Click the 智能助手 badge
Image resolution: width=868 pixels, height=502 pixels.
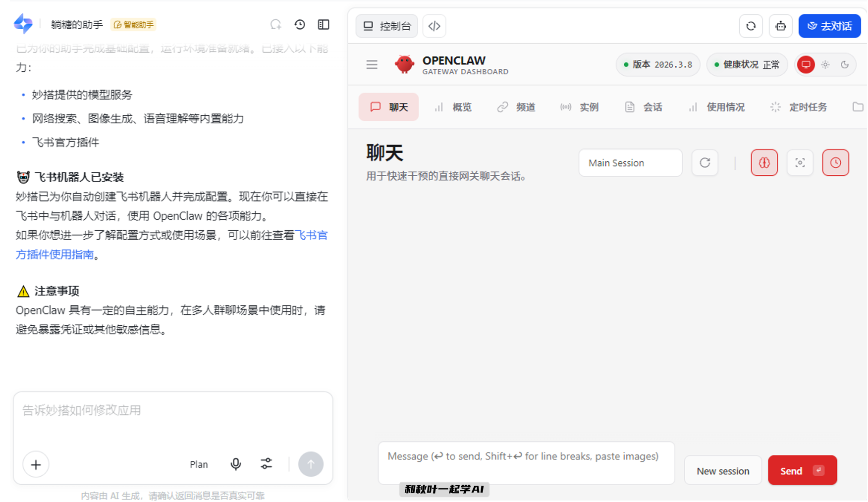pyautogui.click(x=134, y=25)
